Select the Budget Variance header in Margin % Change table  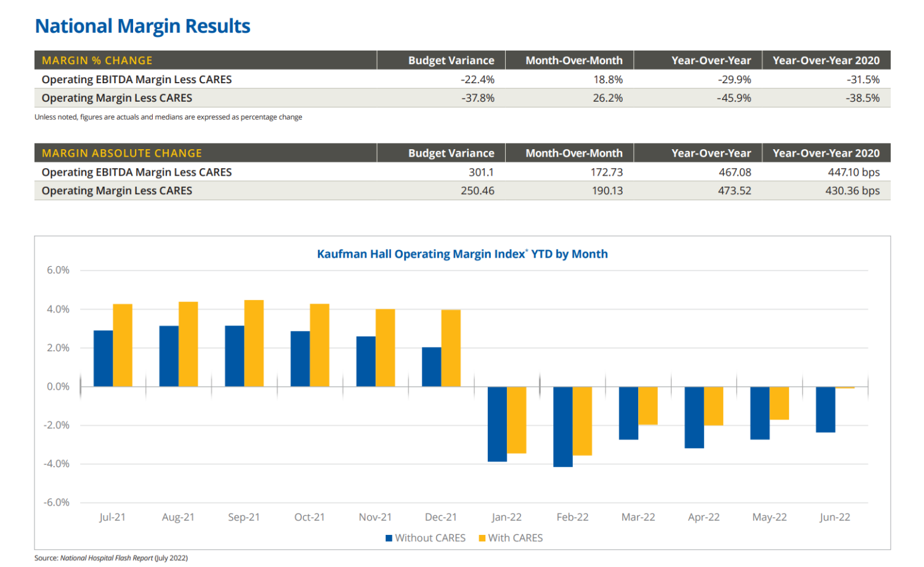[x=451, y=60]
